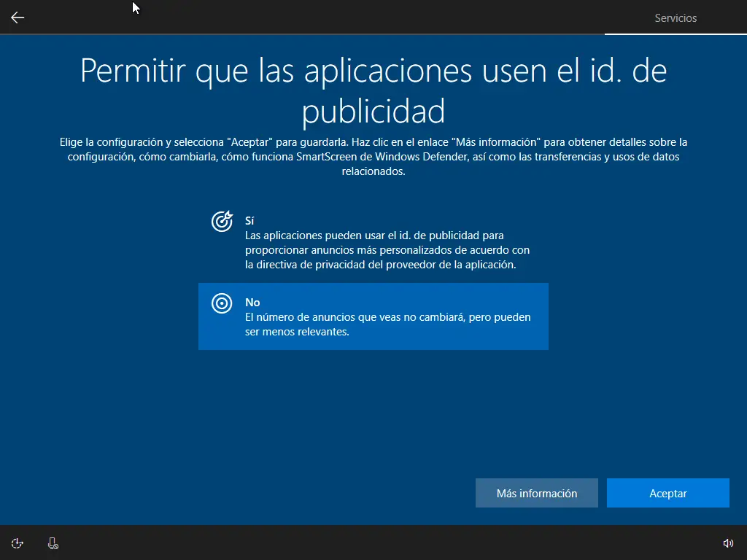
Task: Toggle the microphone disabled icon
Action: coord(53,543)
